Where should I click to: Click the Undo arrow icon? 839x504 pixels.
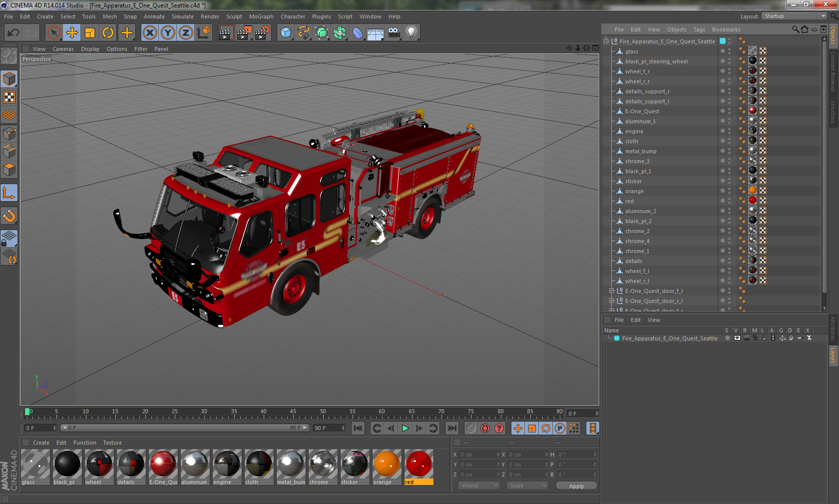point(13,33)
